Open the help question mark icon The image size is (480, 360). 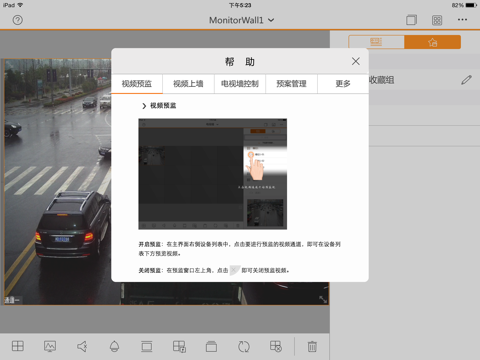coord(18,20)
